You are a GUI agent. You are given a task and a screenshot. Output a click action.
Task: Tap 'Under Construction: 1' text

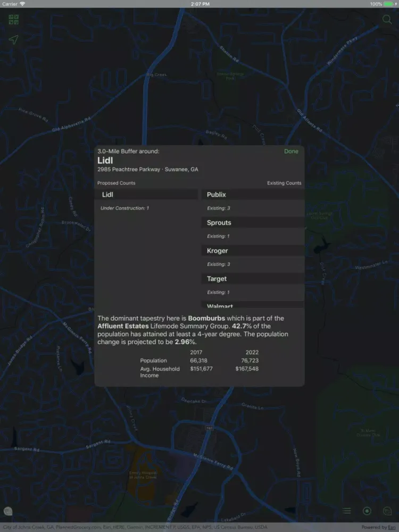click(124, 208)
